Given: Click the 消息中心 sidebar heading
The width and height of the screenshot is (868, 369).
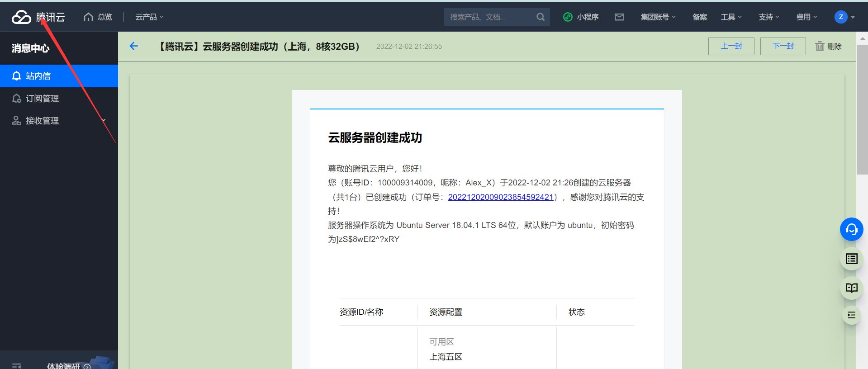Looking at the screenshot, I should (30, 48).
